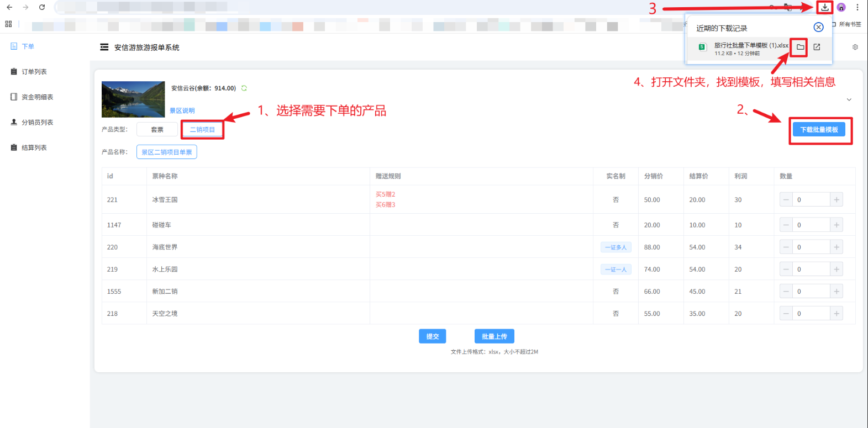Click the browser back arrow
Viewport: 868px width, 428px height.
[9, 7]
